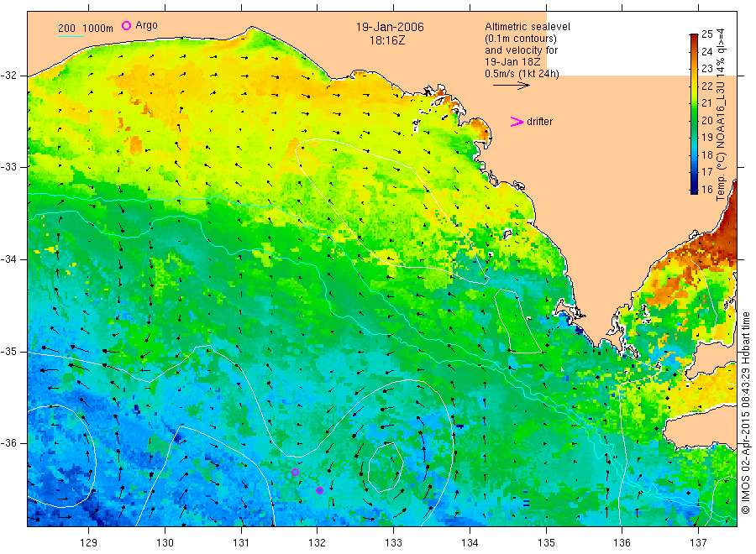Click the color bar value 22
756x554 pixels.
point(706,86)
